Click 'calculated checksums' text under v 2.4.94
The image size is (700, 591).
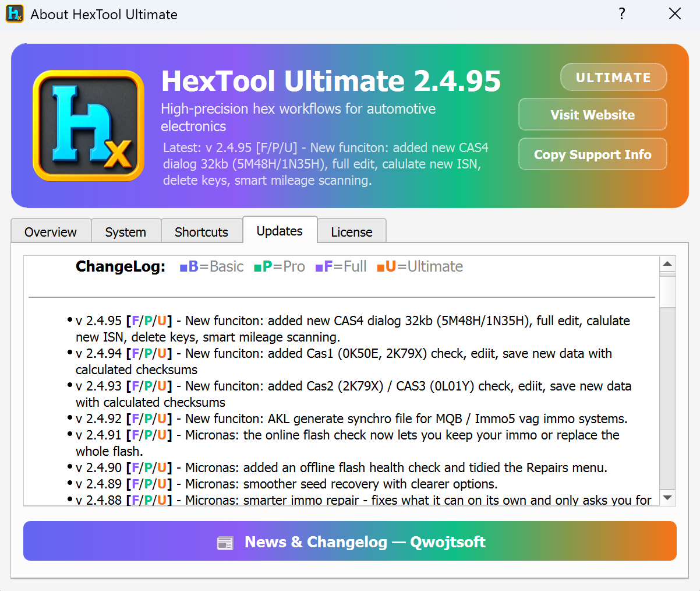(x=136, y=370)
